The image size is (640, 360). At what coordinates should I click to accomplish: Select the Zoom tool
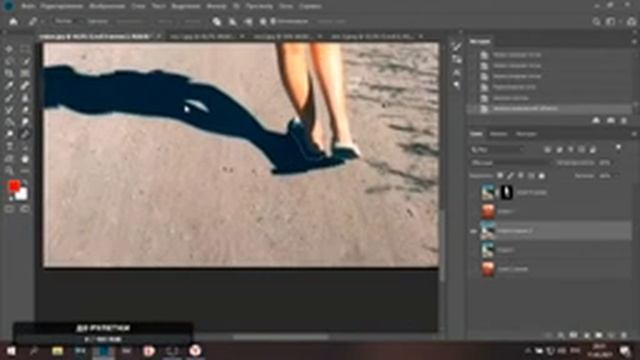(x=9, y=171)
